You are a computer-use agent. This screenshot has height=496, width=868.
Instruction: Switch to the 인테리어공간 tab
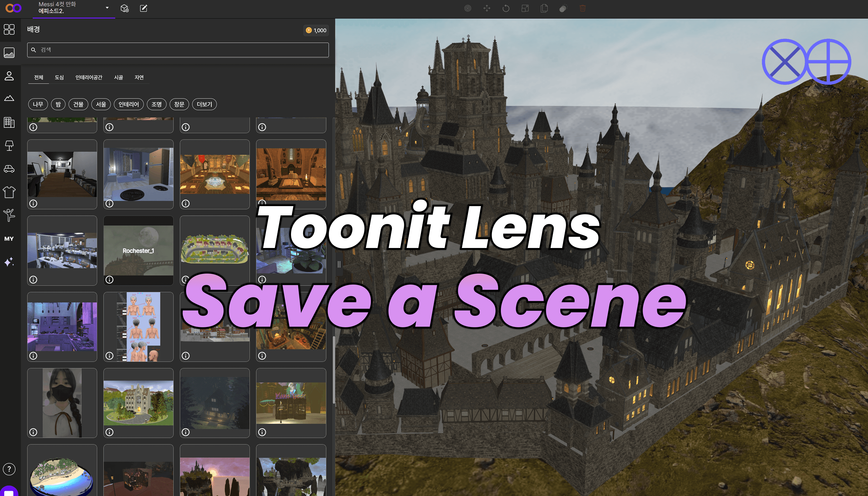89,78
